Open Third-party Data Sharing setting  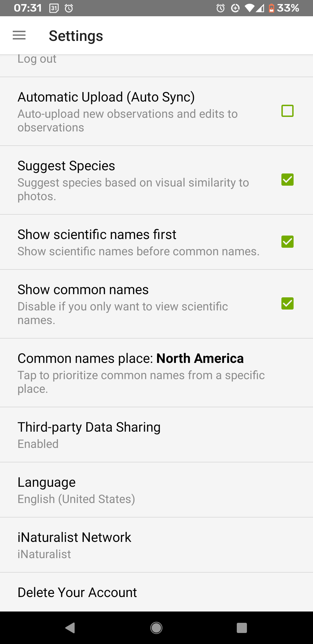pos(156,435)
